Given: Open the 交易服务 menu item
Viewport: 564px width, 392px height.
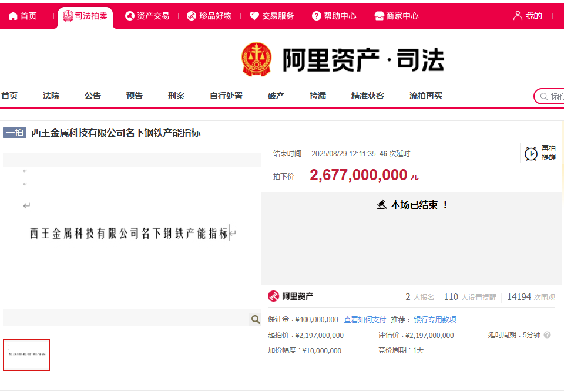Looking at the screenshot, I should [278, 16].
